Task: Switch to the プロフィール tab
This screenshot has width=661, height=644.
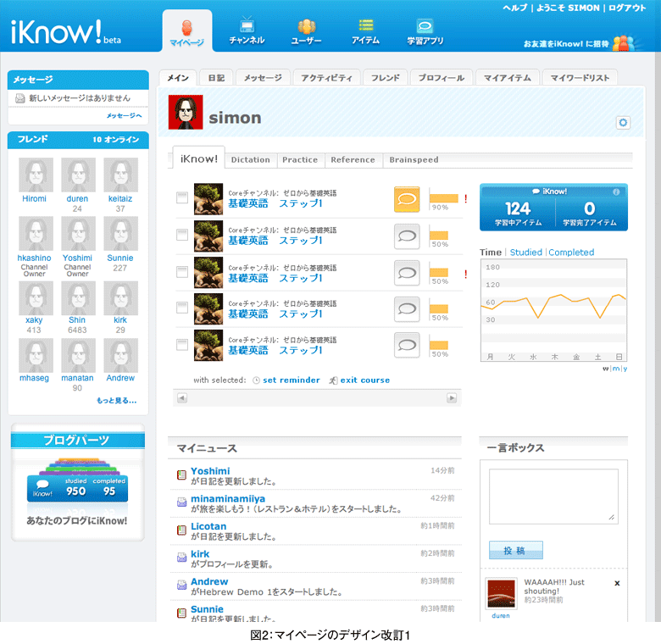Action: [441, 78]
